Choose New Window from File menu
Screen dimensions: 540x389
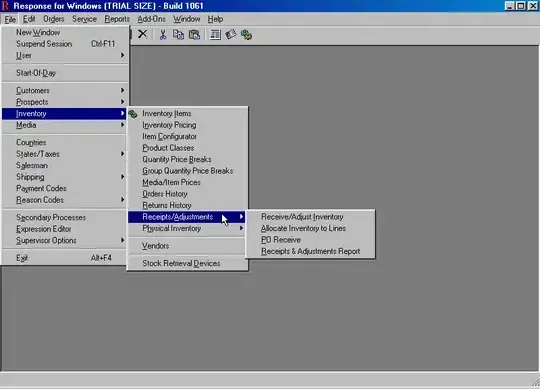pyautogui.click(x=65, y=32)
